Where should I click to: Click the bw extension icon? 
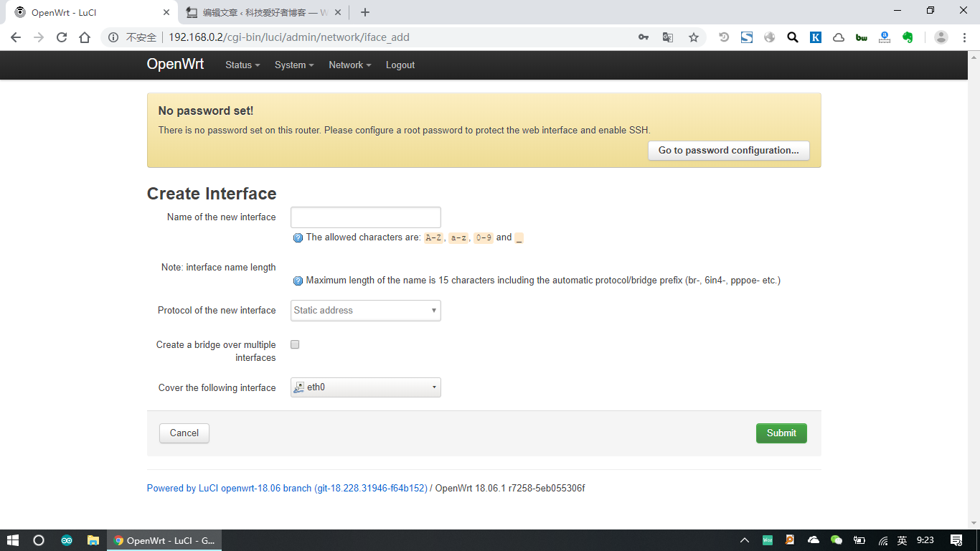[x=861, y=37]
